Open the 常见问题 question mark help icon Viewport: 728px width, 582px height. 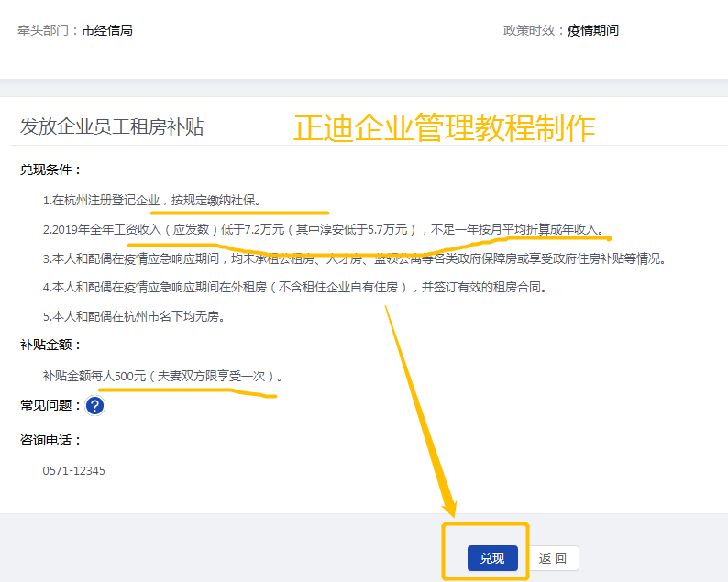coord(95,405)
